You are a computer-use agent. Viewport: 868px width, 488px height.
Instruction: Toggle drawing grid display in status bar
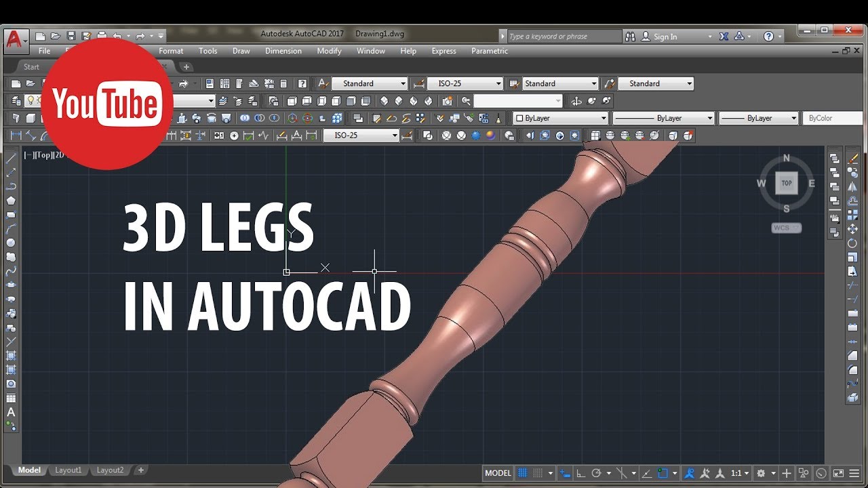coord(523,473)
